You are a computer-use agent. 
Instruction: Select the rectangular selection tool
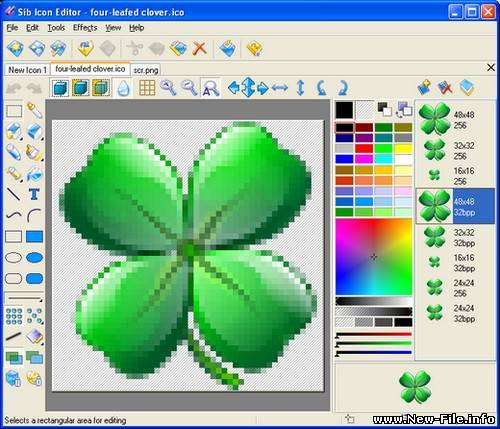[14, 111]
